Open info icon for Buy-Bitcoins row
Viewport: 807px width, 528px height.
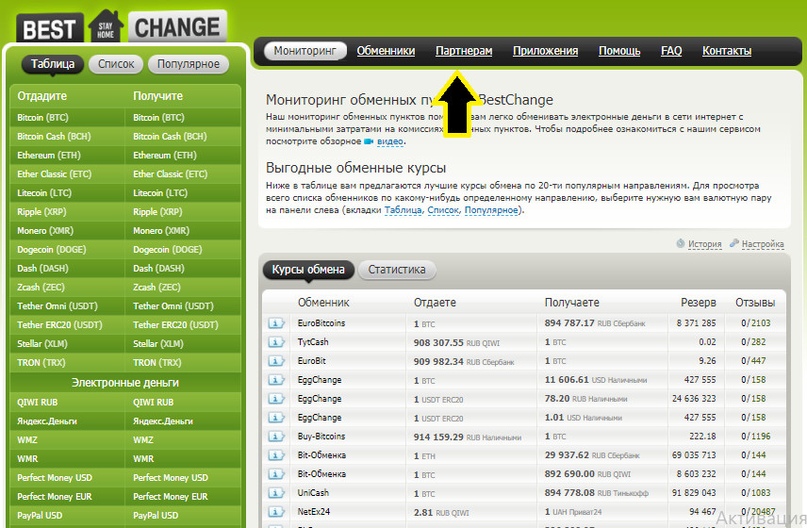click(276, 436)
